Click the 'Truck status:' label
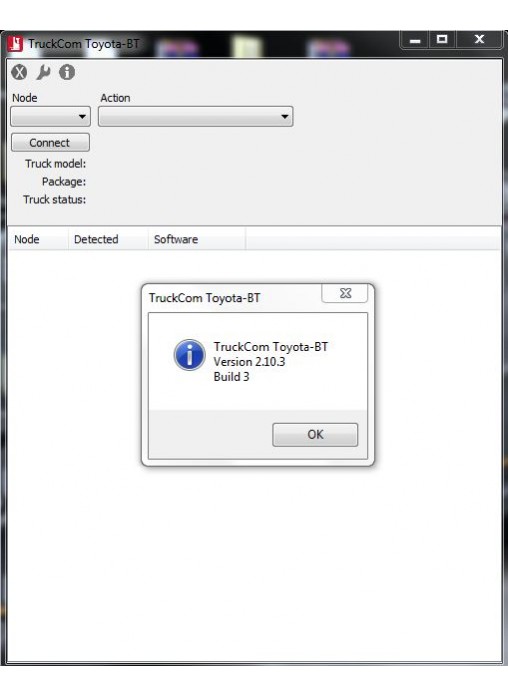 55,200
